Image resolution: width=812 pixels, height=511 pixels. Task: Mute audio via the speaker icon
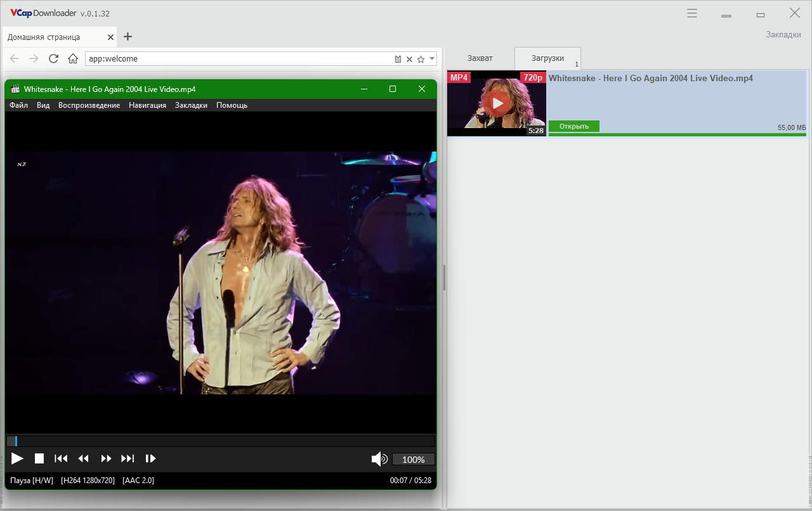click(x=379, y=459)
